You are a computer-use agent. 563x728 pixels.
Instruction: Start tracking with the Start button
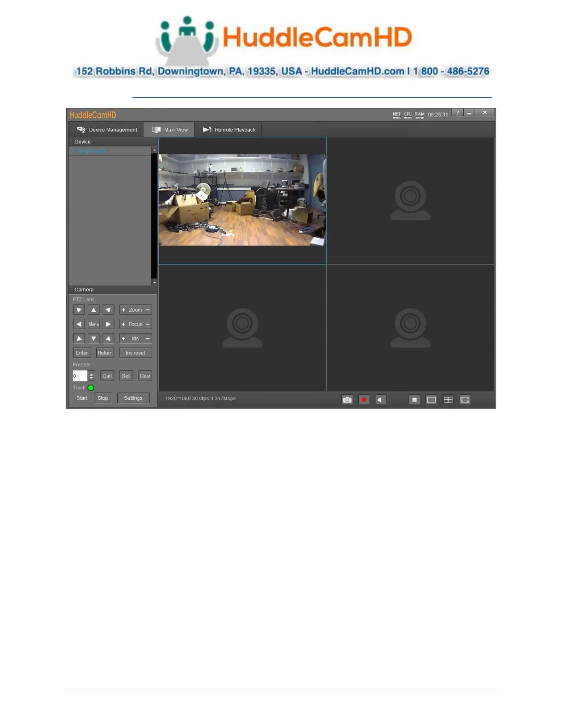[x=82, y=398]
